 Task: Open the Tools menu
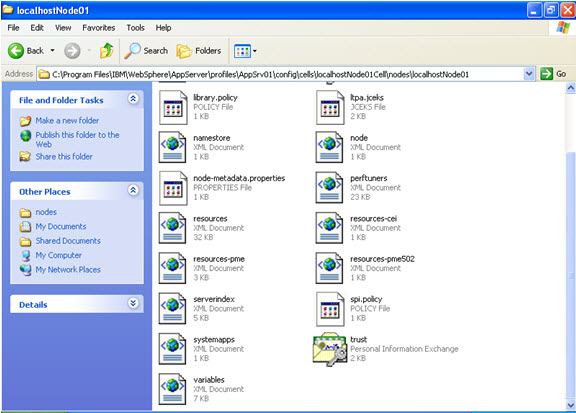tap(136, 28)
